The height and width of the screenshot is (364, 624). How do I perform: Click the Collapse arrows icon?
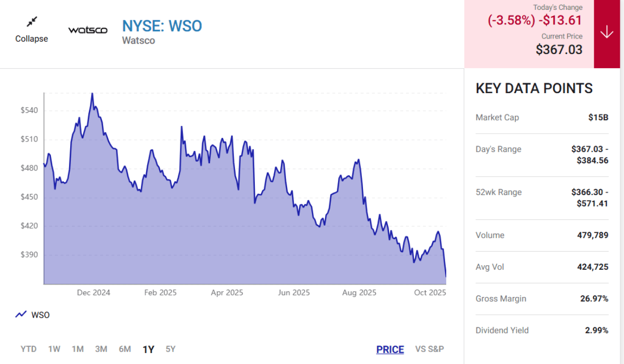point(31,21)
